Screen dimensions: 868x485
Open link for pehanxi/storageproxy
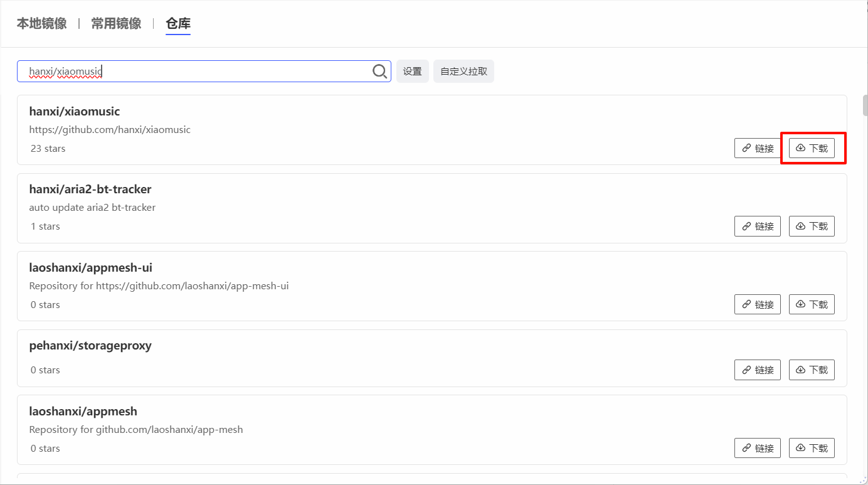757,370
